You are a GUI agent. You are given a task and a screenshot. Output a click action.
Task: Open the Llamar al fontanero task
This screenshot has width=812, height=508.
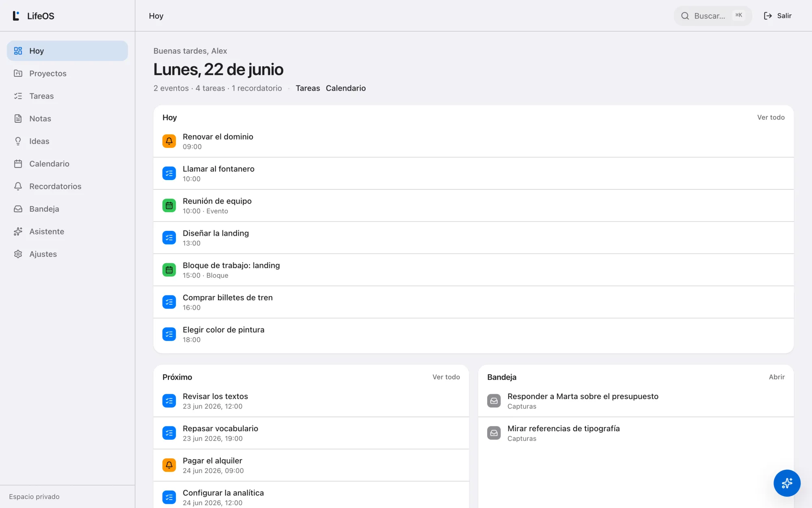473,174
